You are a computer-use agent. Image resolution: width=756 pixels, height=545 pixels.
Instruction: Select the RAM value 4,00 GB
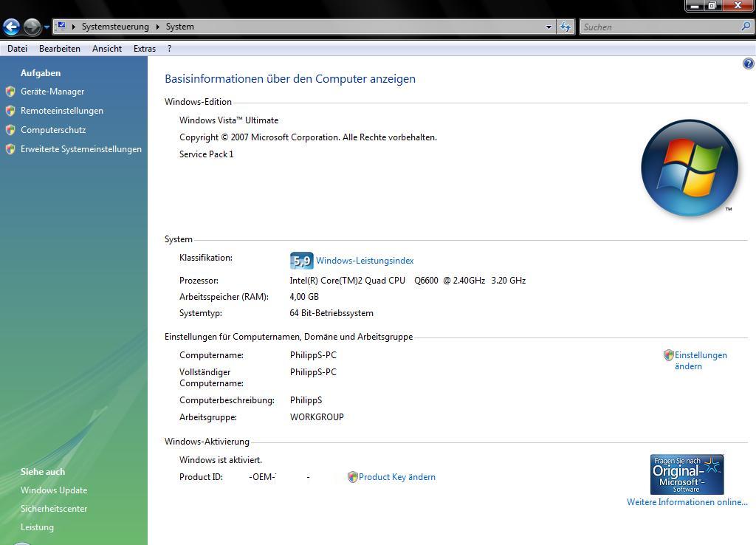point(304,297)
